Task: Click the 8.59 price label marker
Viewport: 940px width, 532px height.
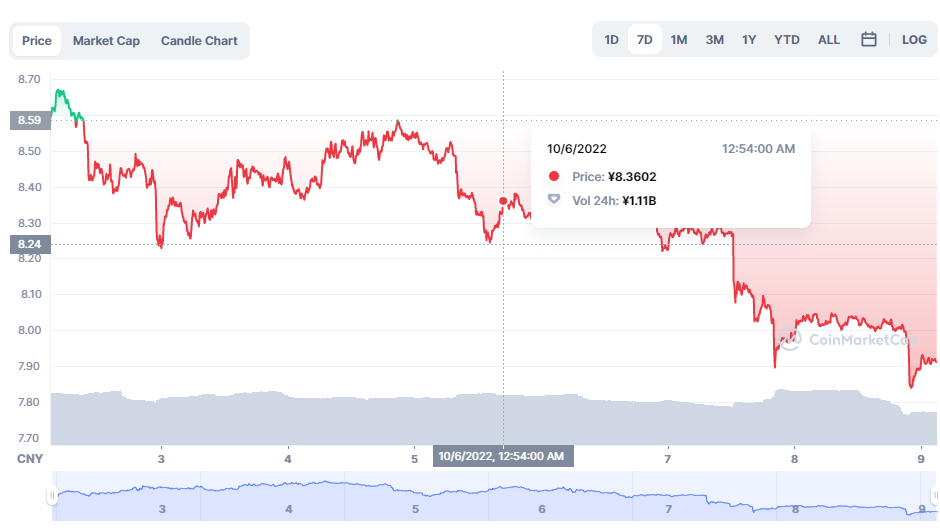Action: [29, 120]
